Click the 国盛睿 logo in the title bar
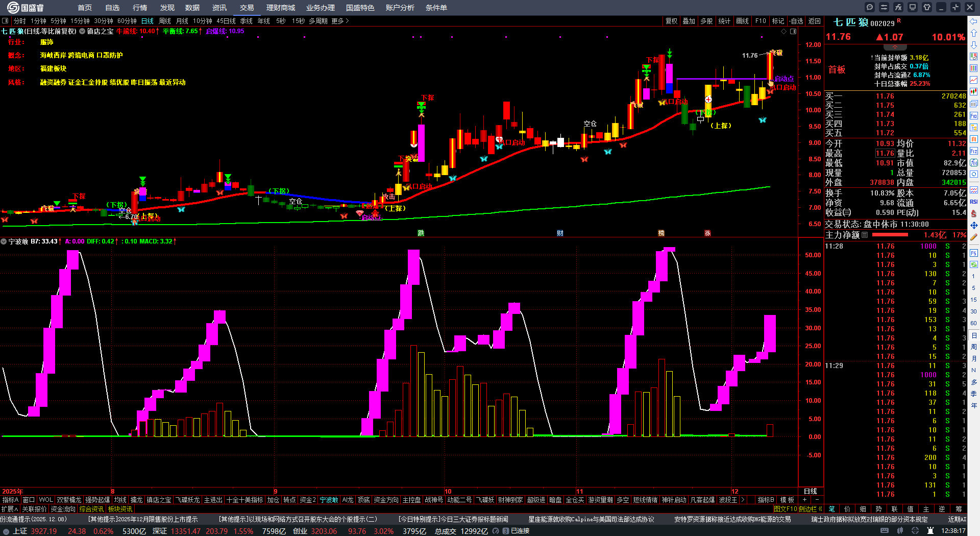Image resolution: width=980 pixels, height=536 pixels. click(x=26, y=8)
